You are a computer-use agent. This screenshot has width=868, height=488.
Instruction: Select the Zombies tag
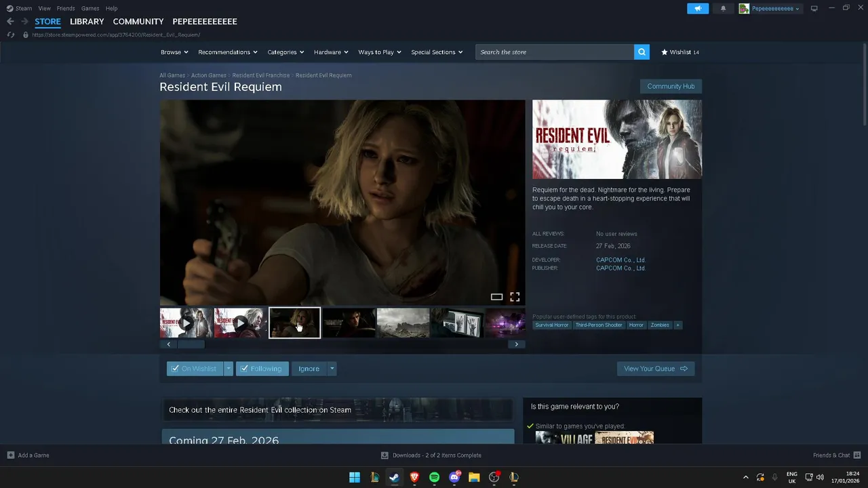(x=660, y=325)
